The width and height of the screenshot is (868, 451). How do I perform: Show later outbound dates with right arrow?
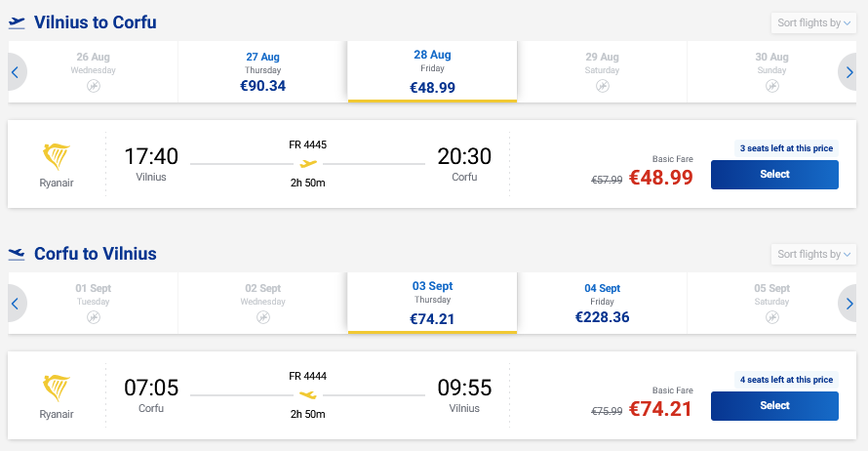tap(848, 72)
